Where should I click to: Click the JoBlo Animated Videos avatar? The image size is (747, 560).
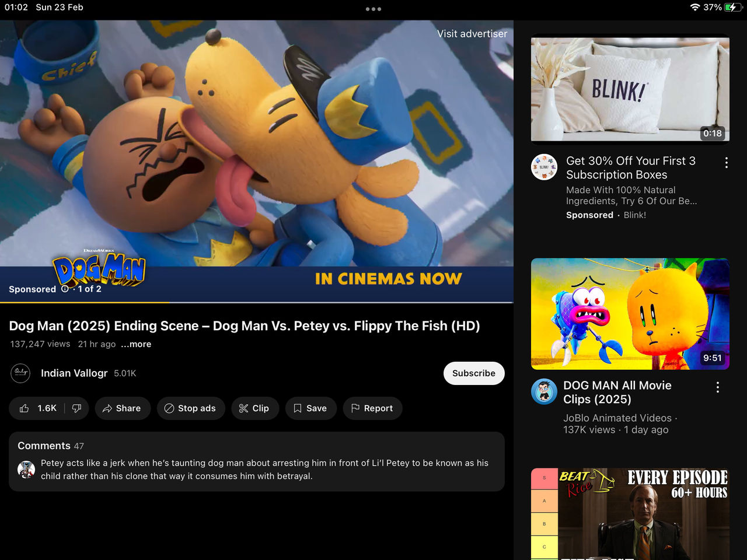544,392
